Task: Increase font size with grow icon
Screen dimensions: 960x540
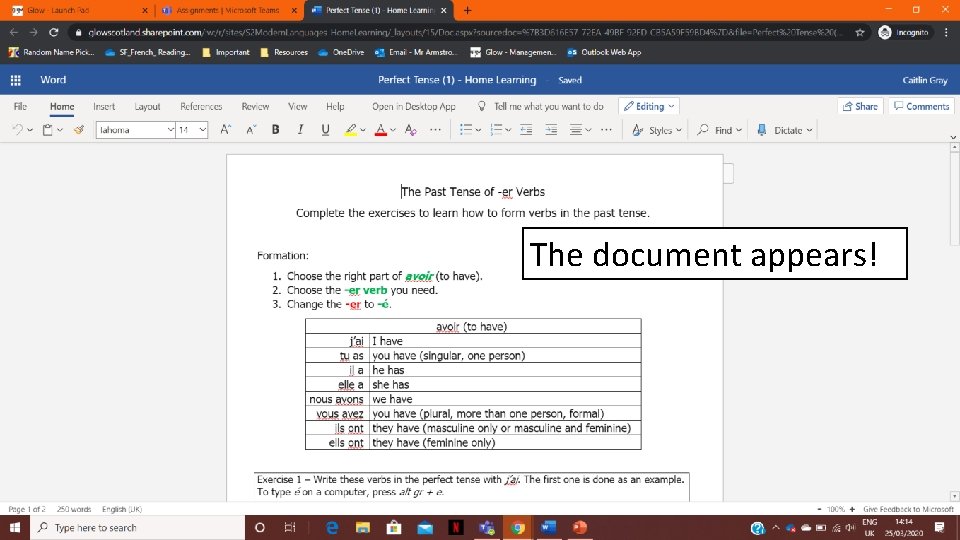Action: pos(225,130)
